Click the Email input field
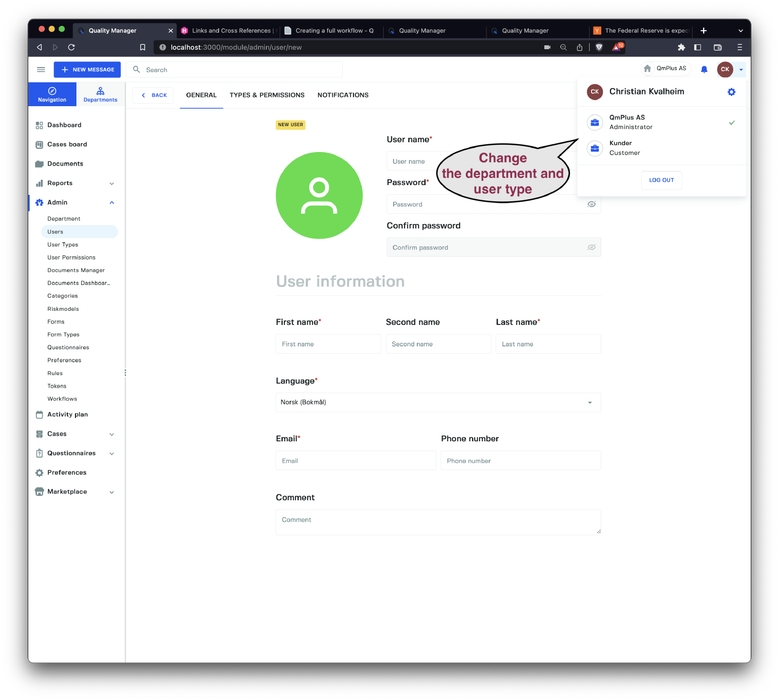 point(355,461)
